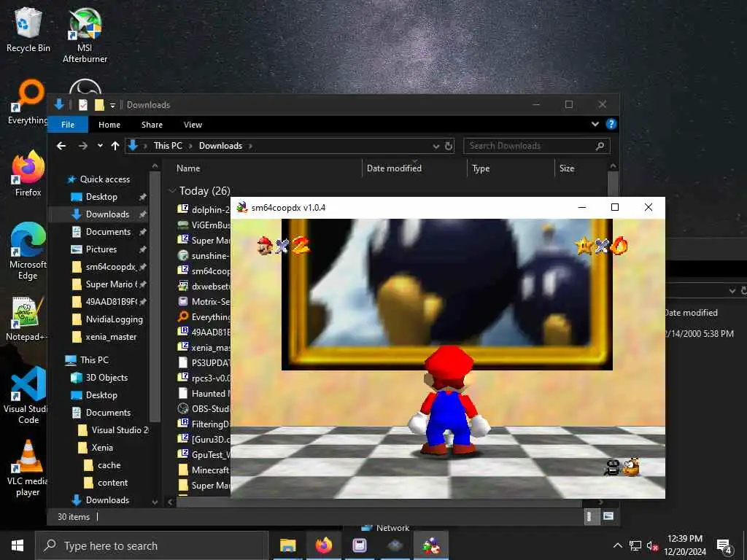Open the Windows Start menu
Image resolution: width=747 pixels, height=560 pixels.
[18, 545]
